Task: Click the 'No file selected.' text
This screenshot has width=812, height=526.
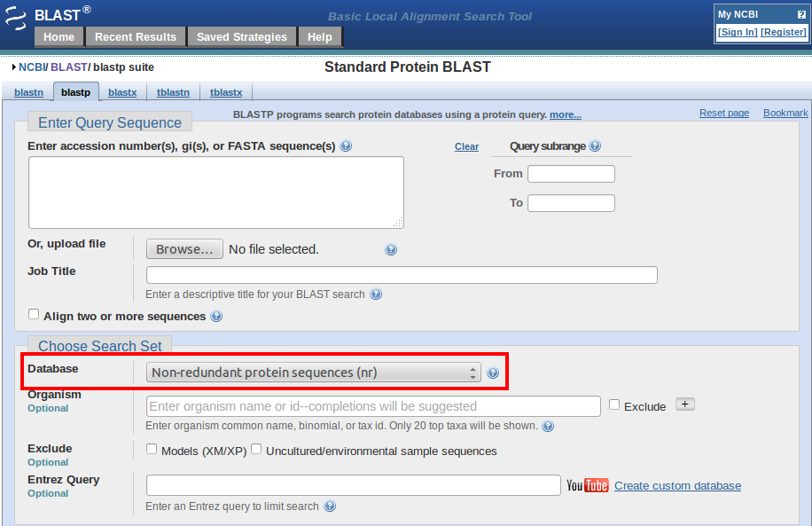Action: [273, 249]
